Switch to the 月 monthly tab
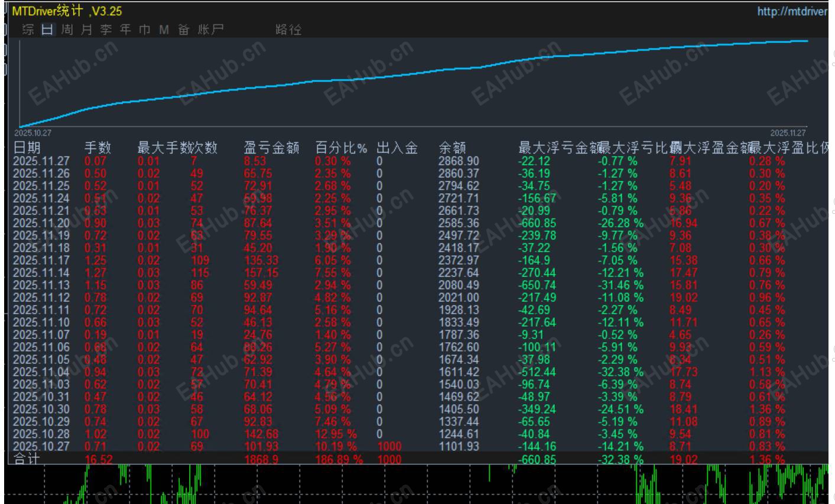The width and height of the screenshot is (835, 504). click(86, 30)
